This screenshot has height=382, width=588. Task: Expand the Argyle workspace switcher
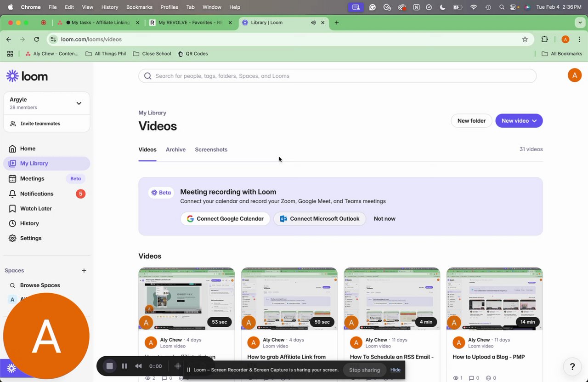(79, 103)
